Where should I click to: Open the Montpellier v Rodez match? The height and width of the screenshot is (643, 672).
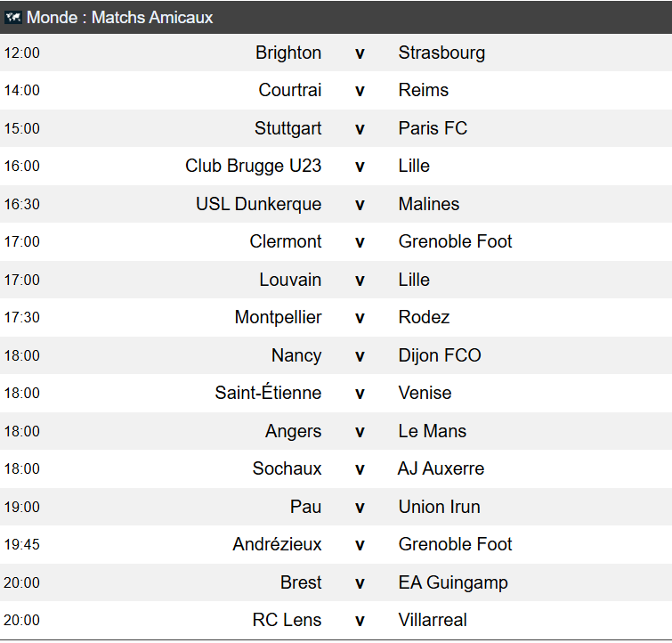coord(336,317)
